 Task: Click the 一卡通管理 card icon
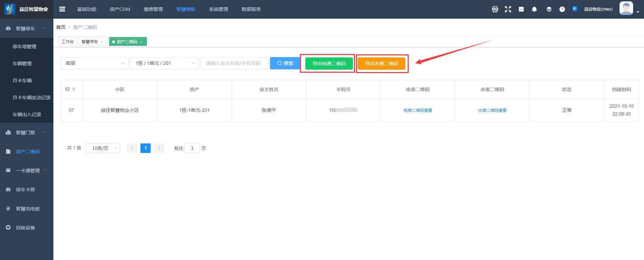click(8, 171)
